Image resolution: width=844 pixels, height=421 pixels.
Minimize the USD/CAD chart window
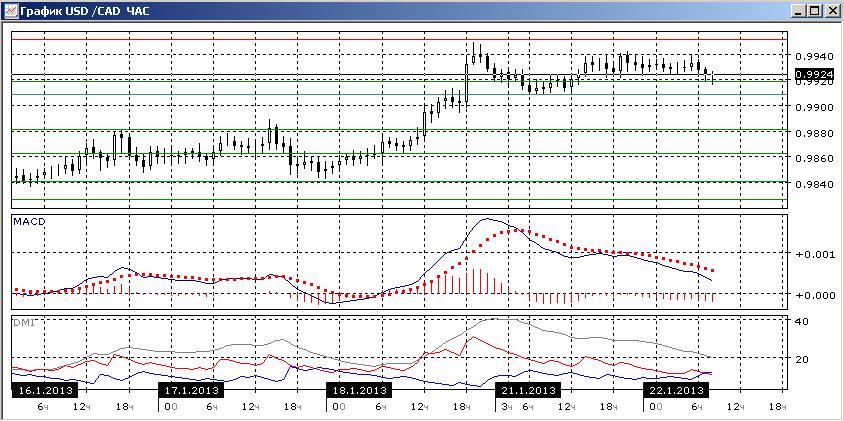799,10
